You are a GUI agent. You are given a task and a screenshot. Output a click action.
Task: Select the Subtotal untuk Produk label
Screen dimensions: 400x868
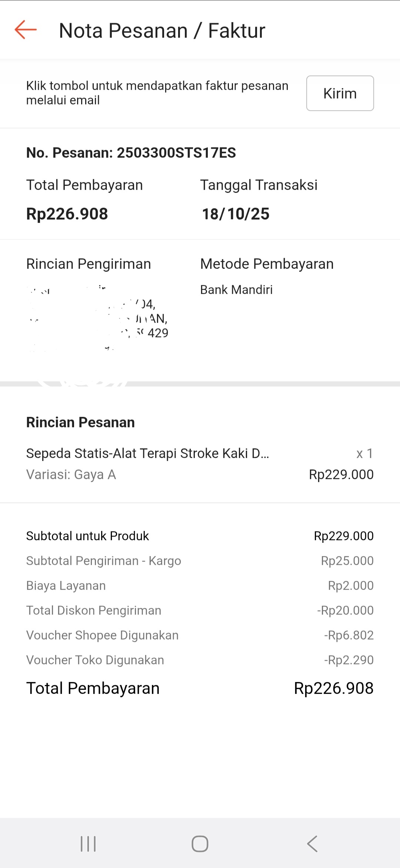[x=87, y=536]
